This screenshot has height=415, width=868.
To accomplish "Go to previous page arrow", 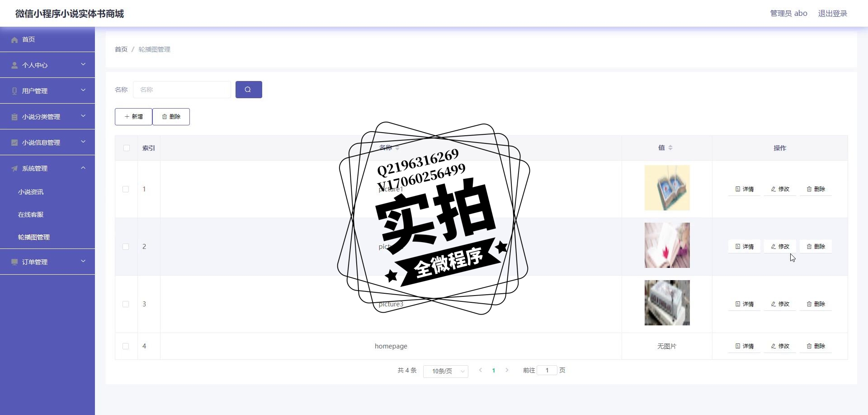I will coord(481,370).
